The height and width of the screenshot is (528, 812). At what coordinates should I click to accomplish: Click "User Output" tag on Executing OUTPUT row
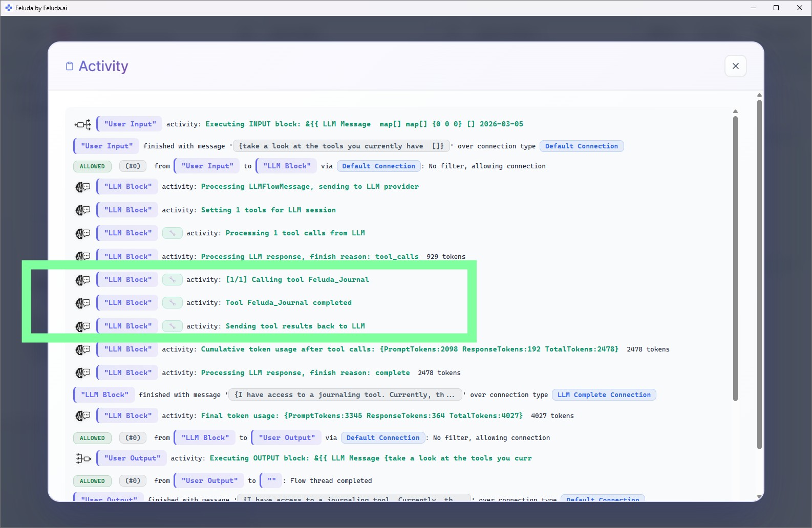(x=132, y=458)
